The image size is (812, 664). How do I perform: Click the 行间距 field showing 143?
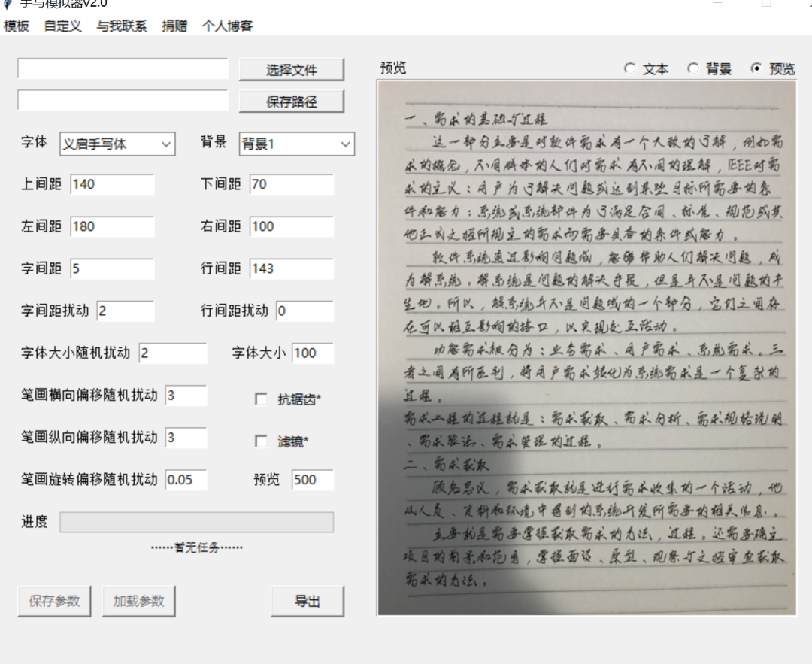[292, 268]
